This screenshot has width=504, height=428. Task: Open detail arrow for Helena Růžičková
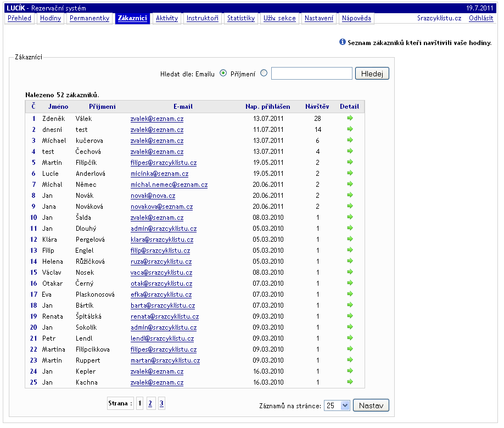(350, 261)
